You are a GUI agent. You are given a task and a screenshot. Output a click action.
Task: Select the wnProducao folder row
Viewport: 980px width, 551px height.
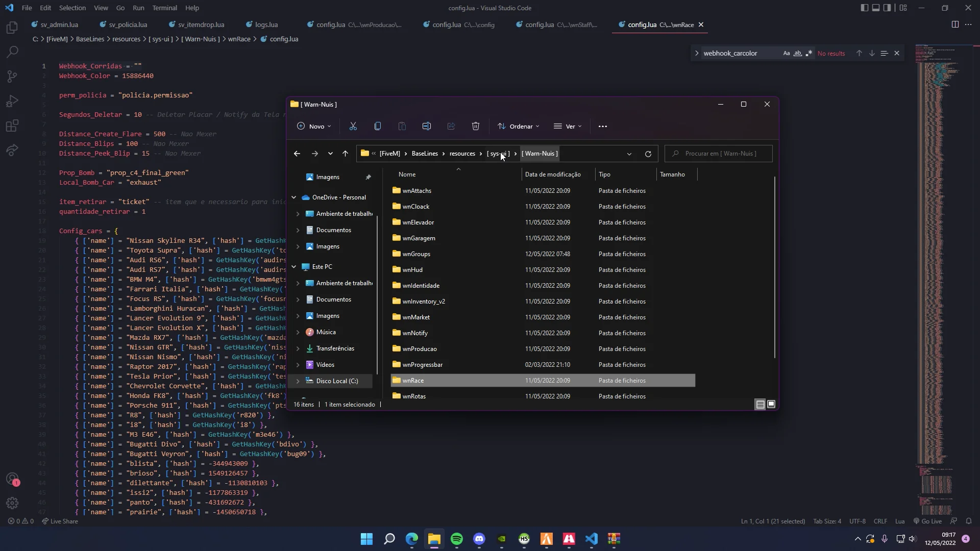543,349
